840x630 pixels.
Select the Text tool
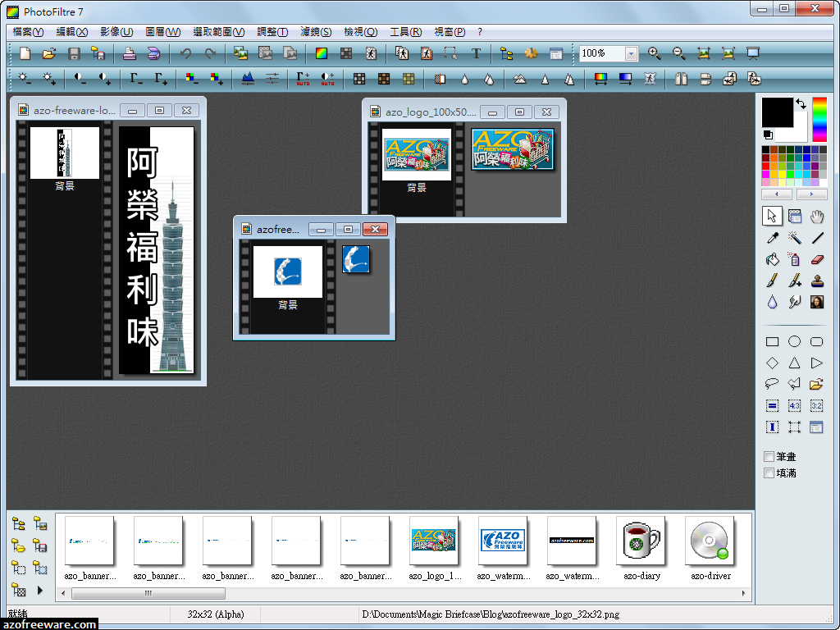pos(476,51)
